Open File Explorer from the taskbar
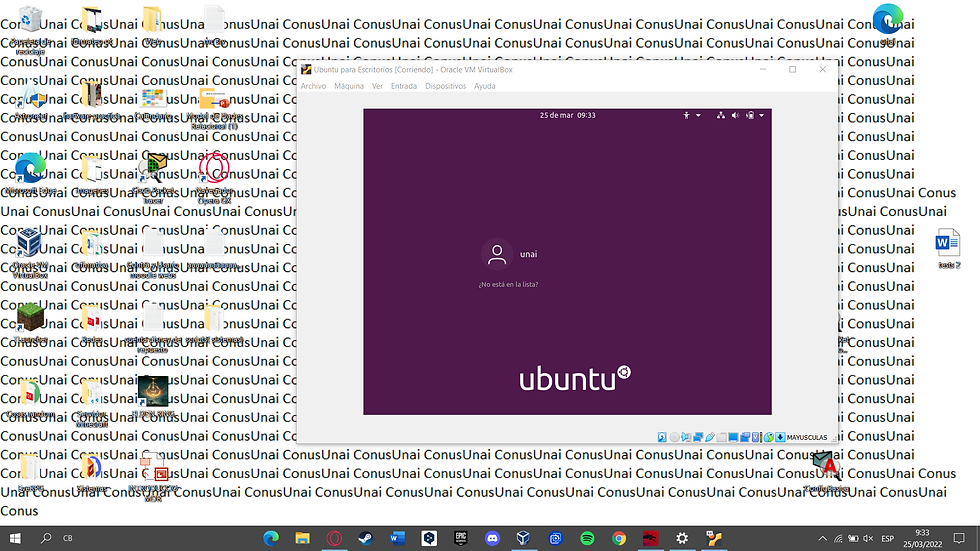This screenshot has width=980, height=551. tap(302, 538)
